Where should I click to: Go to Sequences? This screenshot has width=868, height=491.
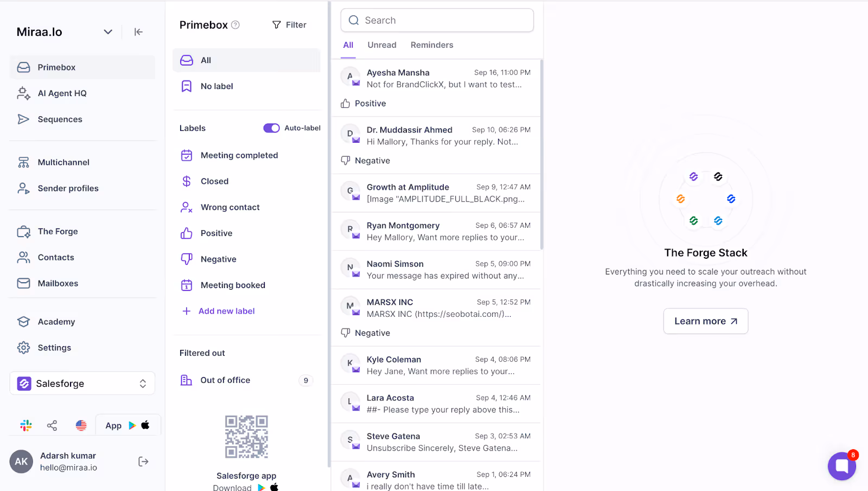(x=82, y=119)
